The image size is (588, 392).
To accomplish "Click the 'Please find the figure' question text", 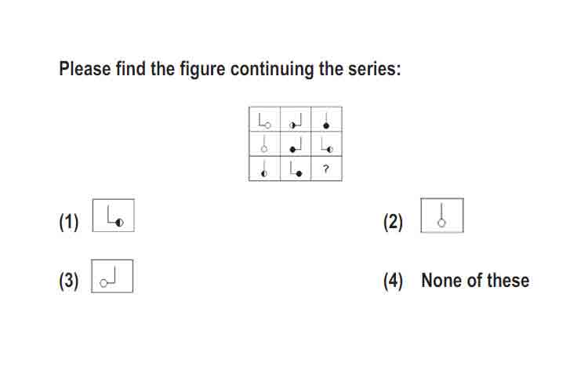I will 230,69.
